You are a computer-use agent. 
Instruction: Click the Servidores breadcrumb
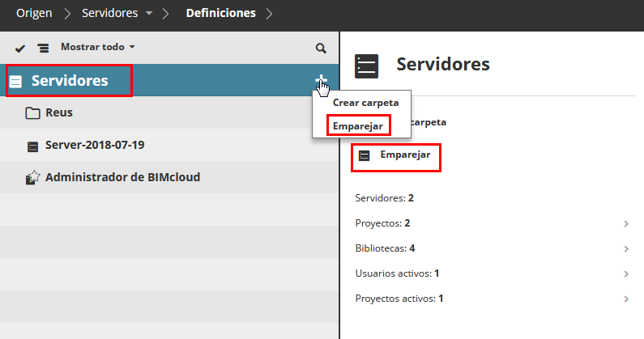click(x=109, y=13)
